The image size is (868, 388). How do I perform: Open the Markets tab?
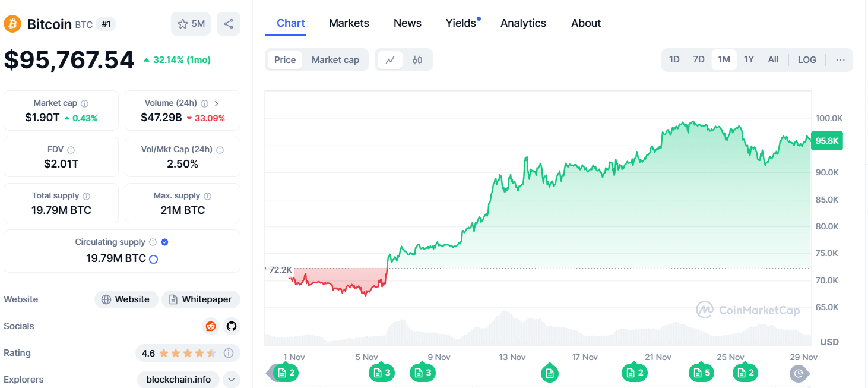tap(349, 23)
